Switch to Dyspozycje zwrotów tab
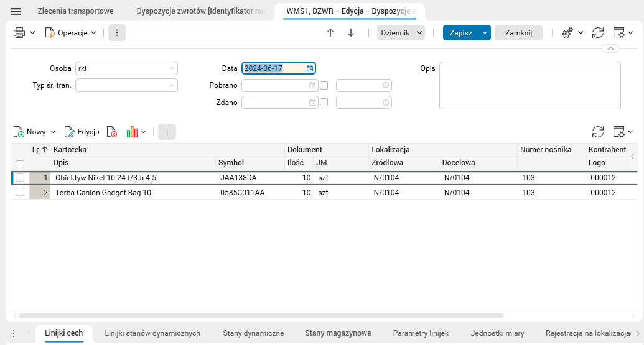Image resolution: width=644 pixels, height=345 pixels. pos(201,11)
